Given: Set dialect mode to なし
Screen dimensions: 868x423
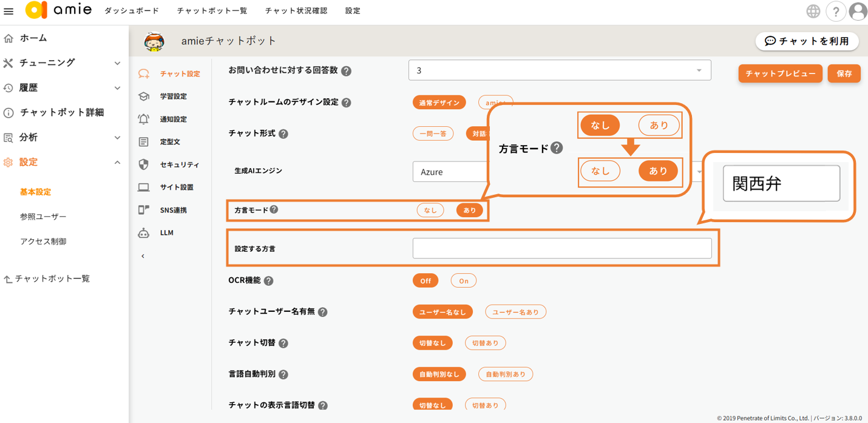Looking at the screenshot, I should click(x=430, y=210).
